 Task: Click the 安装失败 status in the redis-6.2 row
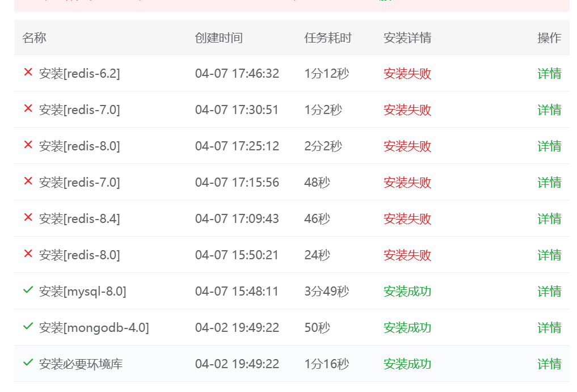pos(407,74)
